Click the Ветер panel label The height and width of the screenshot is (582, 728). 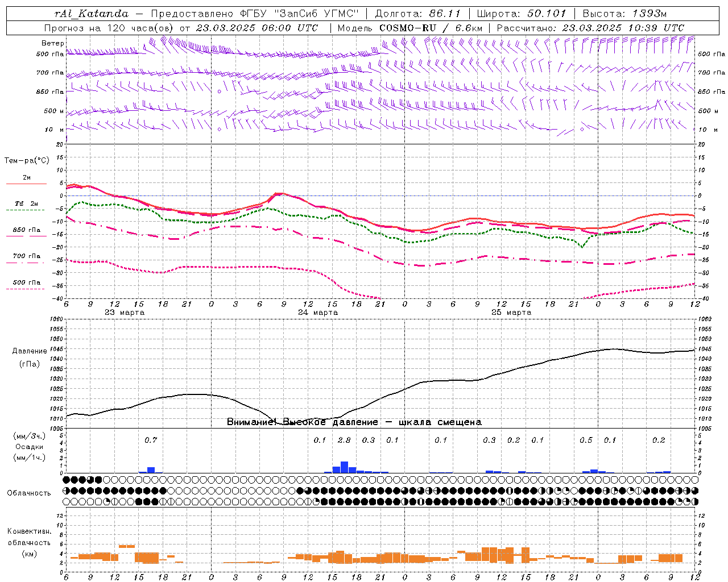pyautogui.click(x=53, y=43)
